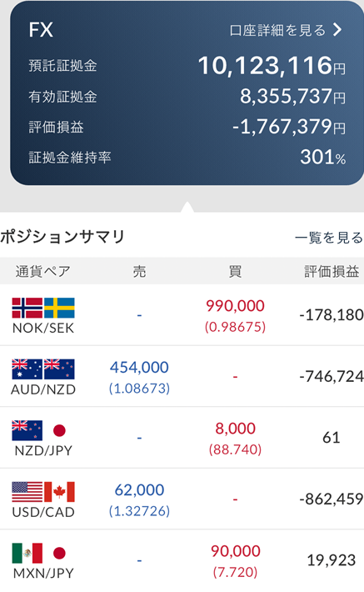The width and height of the screenshot is (364, 592).
Task: Select the 評価損益 column header
Action: click(x=332, y=271)
